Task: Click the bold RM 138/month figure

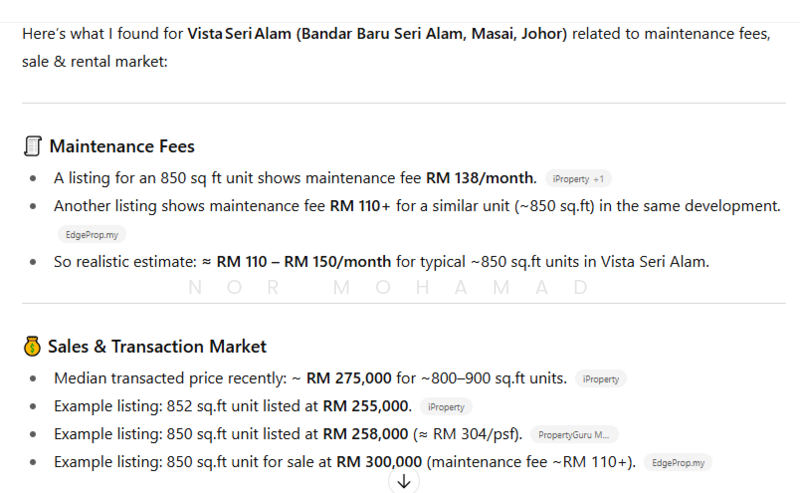Action: (481, 178)
